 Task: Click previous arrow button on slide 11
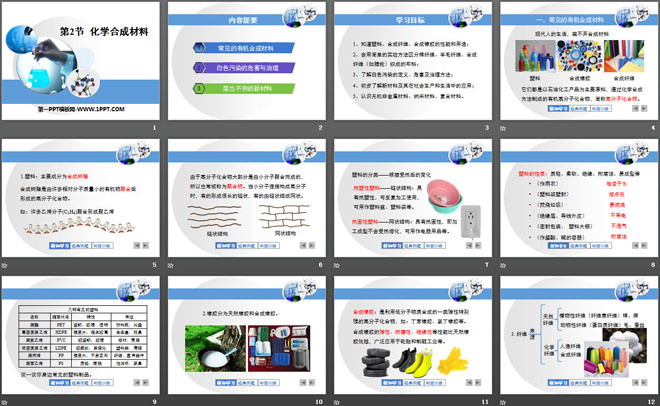click(469, 382)
